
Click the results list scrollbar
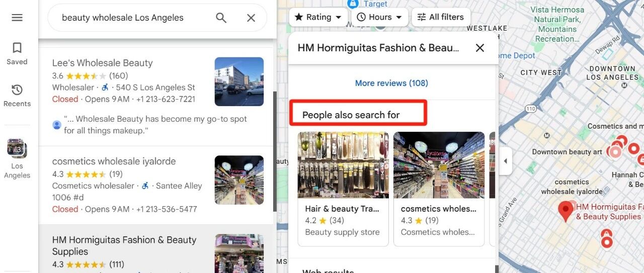click(275, 151)
